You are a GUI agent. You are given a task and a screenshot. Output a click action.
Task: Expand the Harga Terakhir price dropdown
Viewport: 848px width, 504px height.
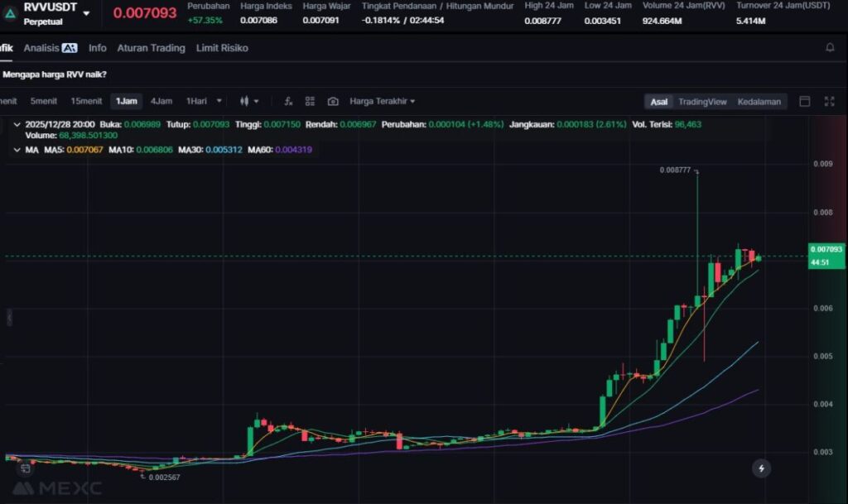point(382,101)
